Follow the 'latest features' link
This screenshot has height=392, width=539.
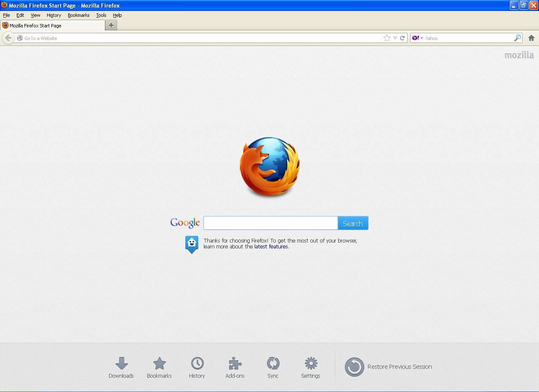[271, 247]
